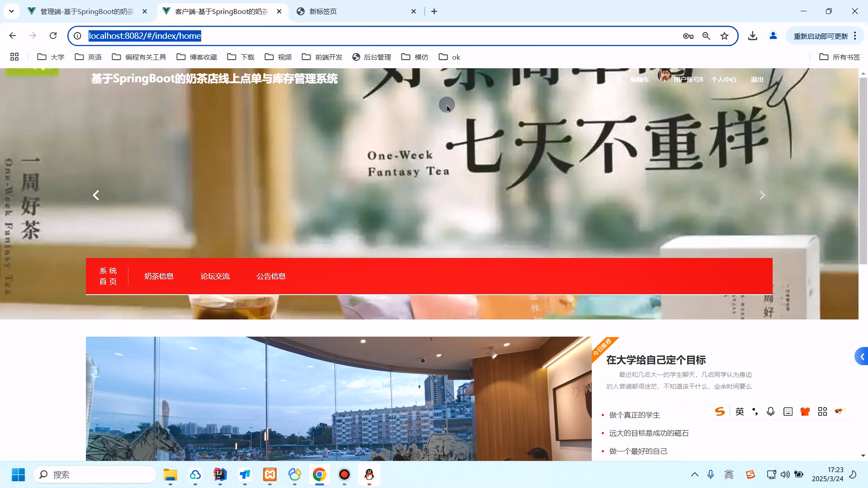Screen dimensions: 868x488
Task: Click the bookmark star in address bar
Action: 725,36
